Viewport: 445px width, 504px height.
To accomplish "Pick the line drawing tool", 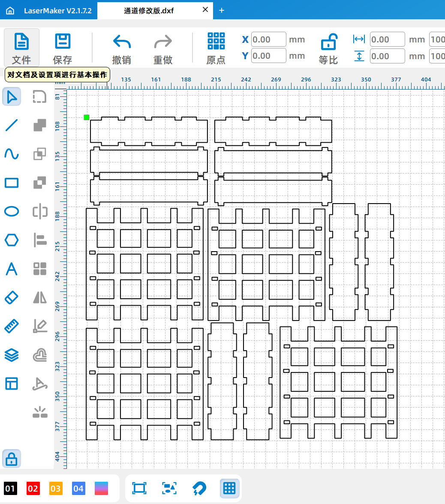I will 12,125.
